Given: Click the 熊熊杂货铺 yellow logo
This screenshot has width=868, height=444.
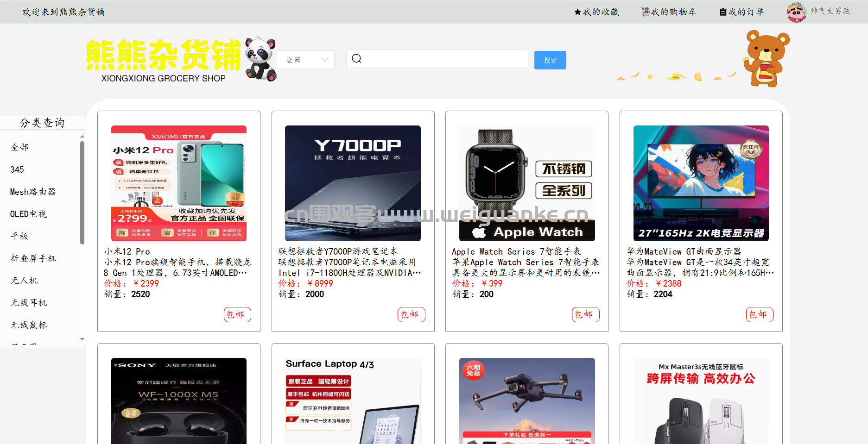Looking at the screenshot, I should point(163,55).
